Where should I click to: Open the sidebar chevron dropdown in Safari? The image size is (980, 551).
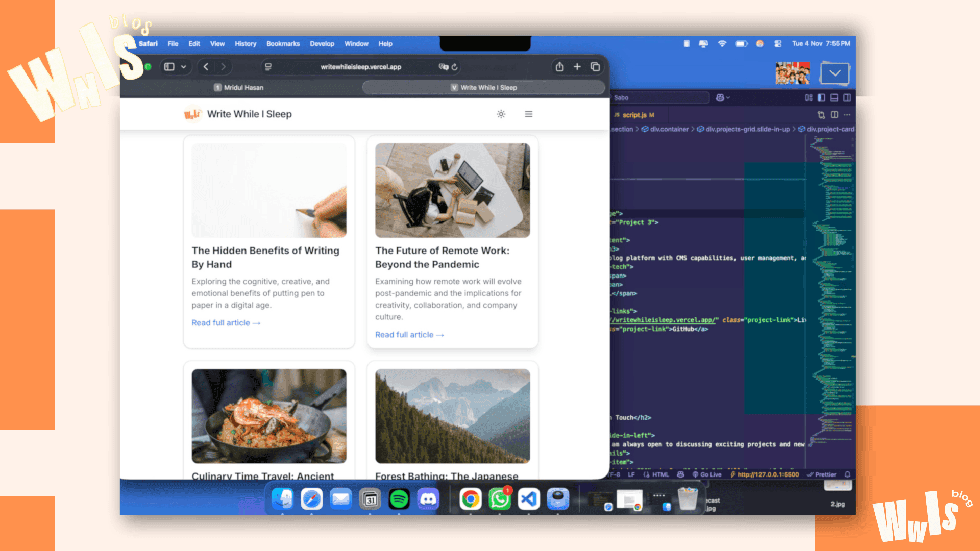point(183,66)
